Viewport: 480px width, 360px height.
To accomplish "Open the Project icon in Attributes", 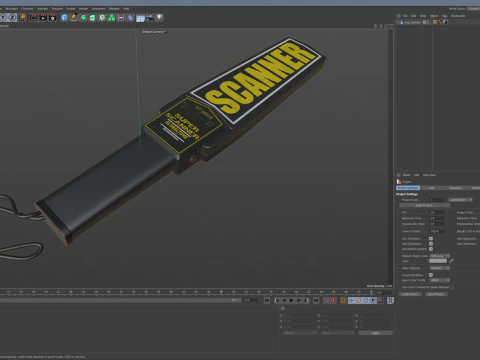I will click(399, 182).
